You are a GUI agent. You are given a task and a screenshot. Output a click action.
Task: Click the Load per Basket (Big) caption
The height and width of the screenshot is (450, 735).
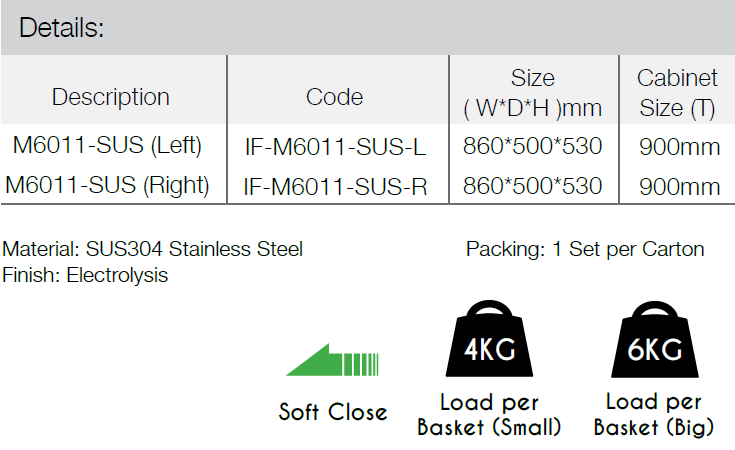pyautogui.click(x=654, y=415)
